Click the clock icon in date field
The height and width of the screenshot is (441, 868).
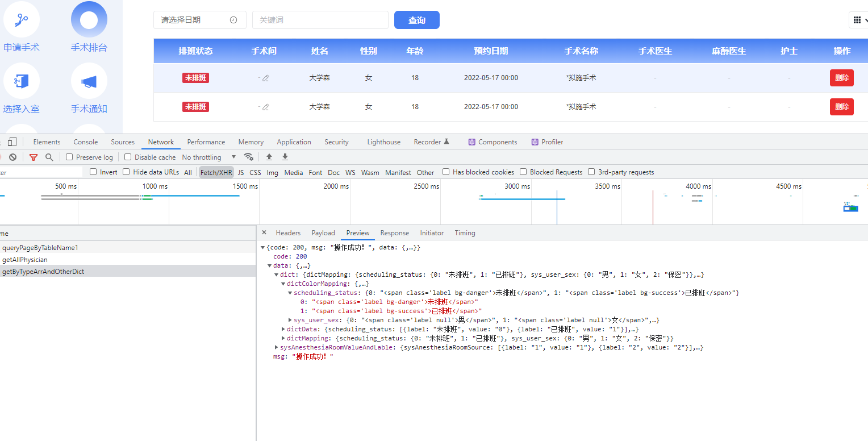click(233, 20)
